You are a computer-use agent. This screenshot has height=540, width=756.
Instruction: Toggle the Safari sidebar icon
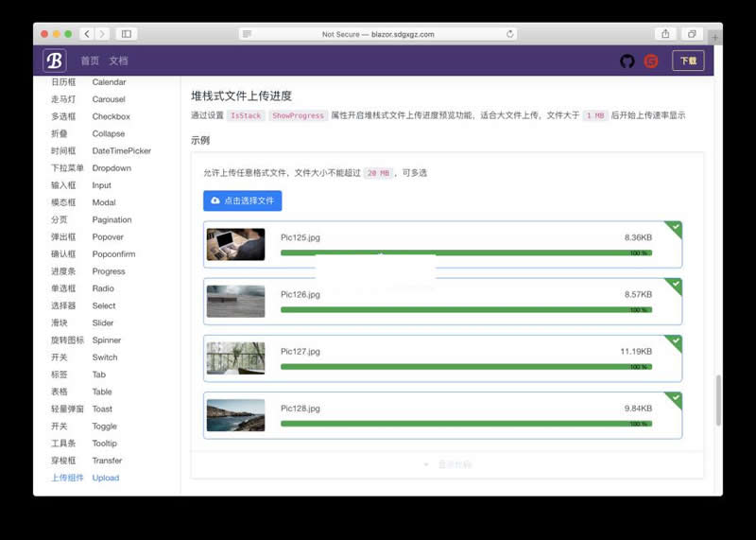[126, 34]
